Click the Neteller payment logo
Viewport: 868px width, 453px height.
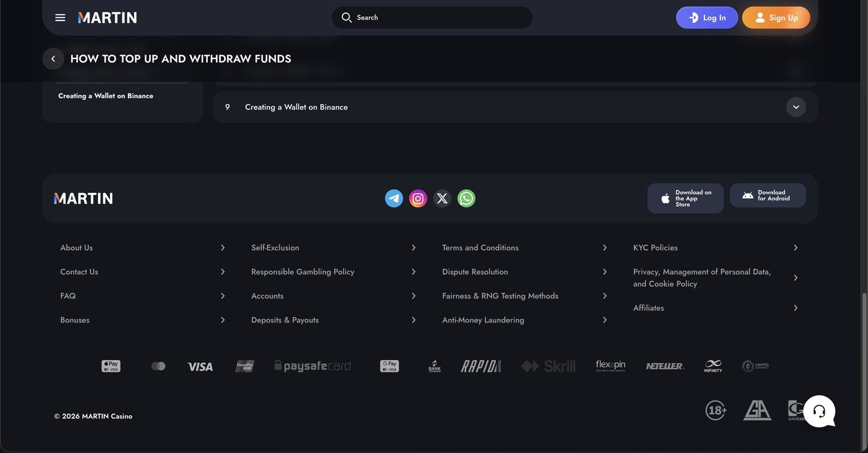[665, 366]
